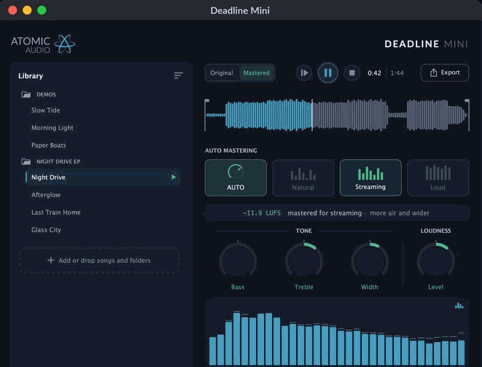Click the waveform playhead position
The image size is (482, 367).
tap(312, 115)
